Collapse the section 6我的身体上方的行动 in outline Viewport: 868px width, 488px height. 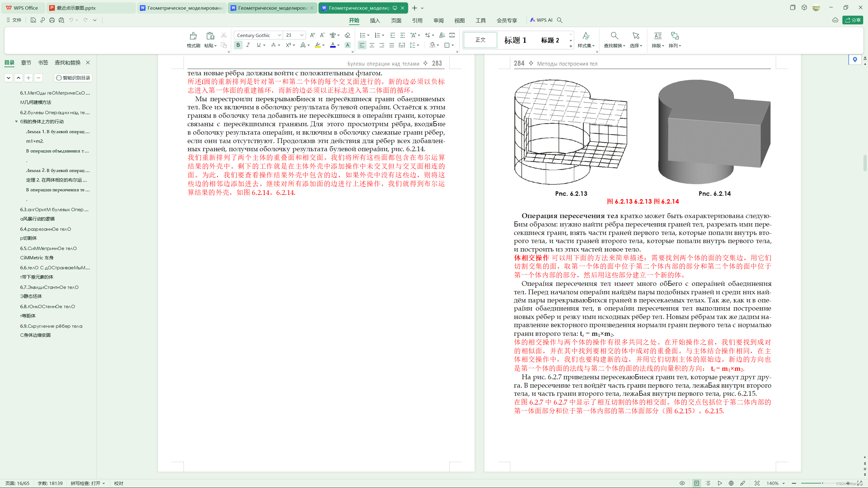16,122
